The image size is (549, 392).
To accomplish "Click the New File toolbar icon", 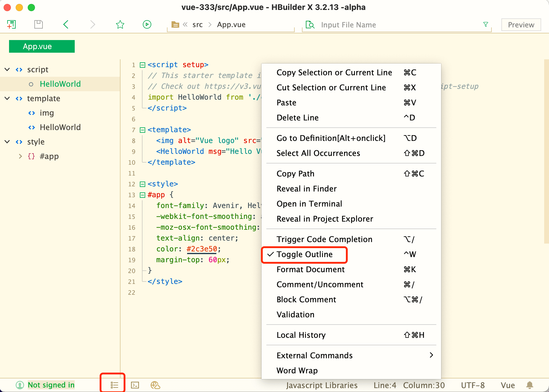I will pyautogui.click(x=11, y=24).
